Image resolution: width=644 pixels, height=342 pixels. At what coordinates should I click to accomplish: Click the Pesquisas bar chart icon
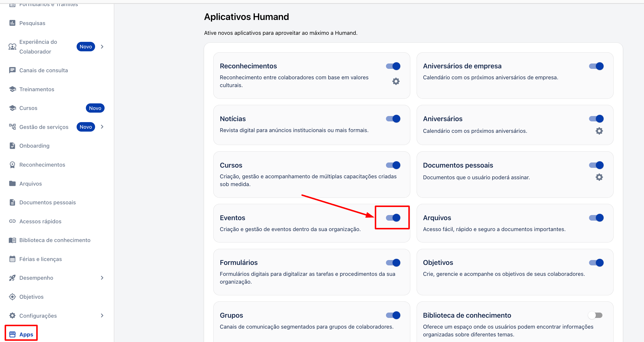pyautogui.click(x=12, y=23)
